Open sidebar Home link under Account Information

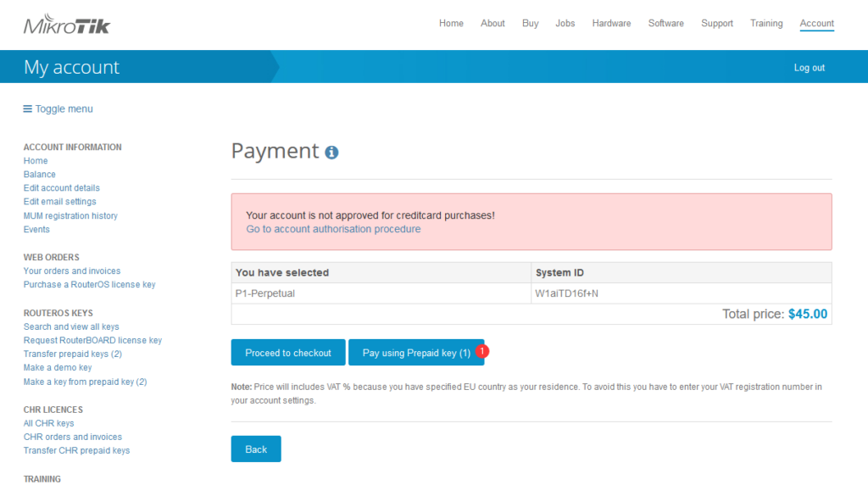coord(36,160)
